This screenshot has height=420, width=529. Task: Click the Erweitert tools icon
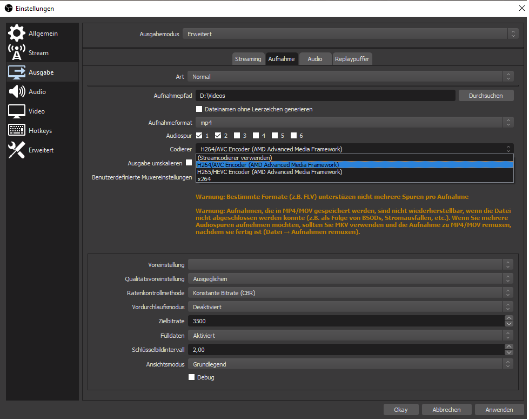[x=17, y=150]
